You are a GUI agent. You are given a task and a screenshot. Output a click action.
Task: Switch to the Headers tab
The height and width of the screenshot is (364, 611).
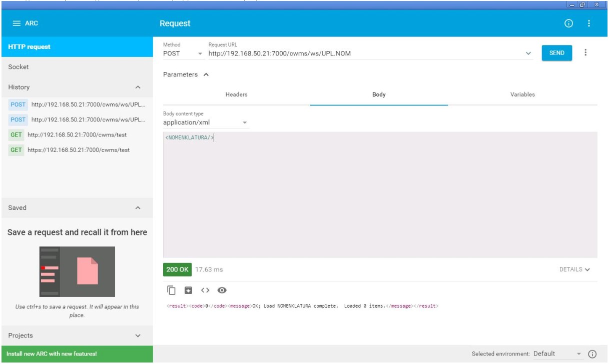pos(236,94)
